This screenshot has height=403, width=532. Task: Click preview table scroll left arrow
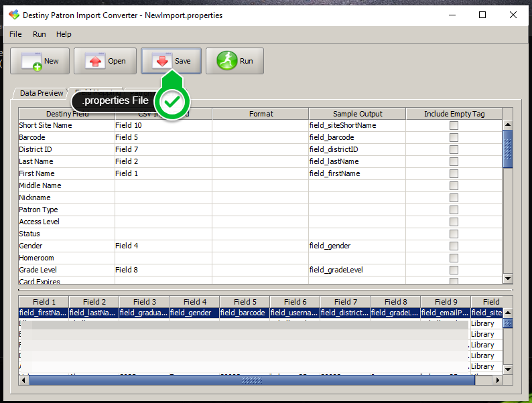point(23,380)
